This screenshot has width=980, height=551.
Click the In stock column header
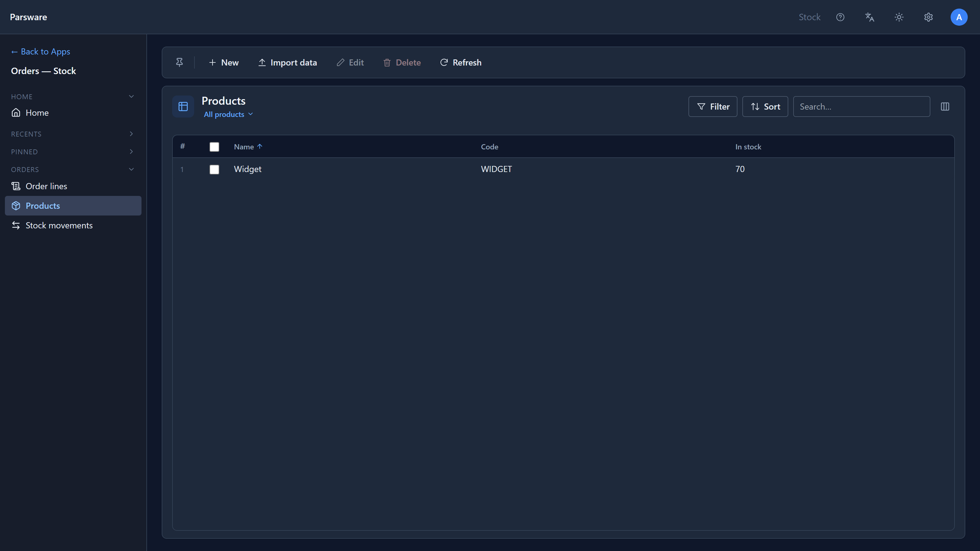click(748, 147)
